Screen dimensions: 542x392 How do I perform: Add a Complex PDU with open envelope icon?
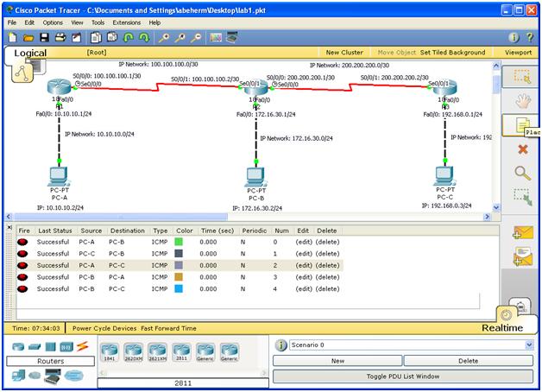pyautogui.click(x=523, y=256)
